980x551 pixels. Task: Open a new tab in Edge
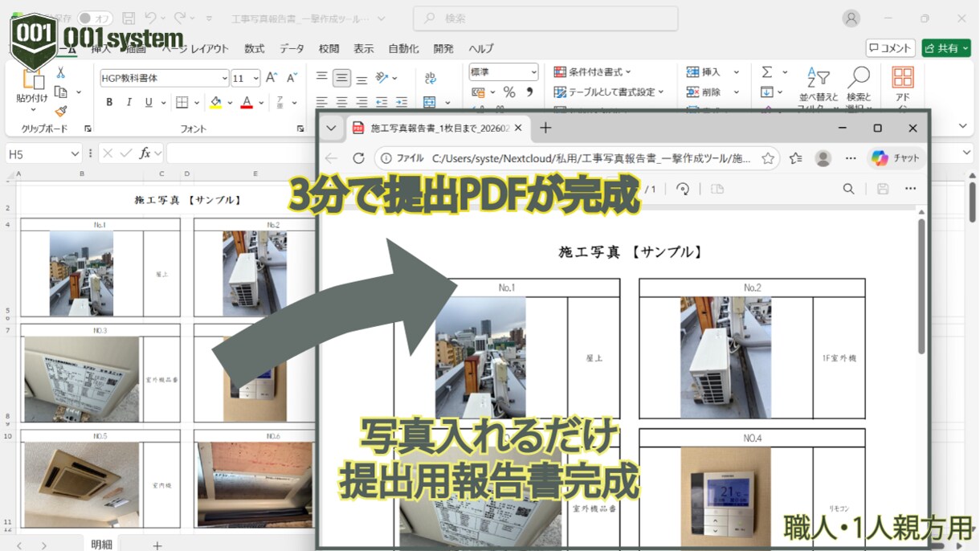tap(545, 128)
